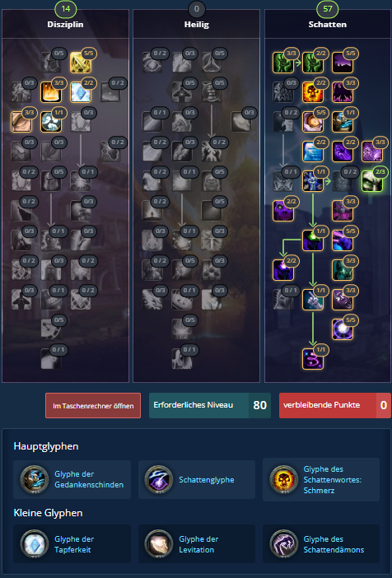Click the Glyphe des Schattenwortes: Schmerz link
The height and width of the screenshot is (578, 392).
(332, 479)
